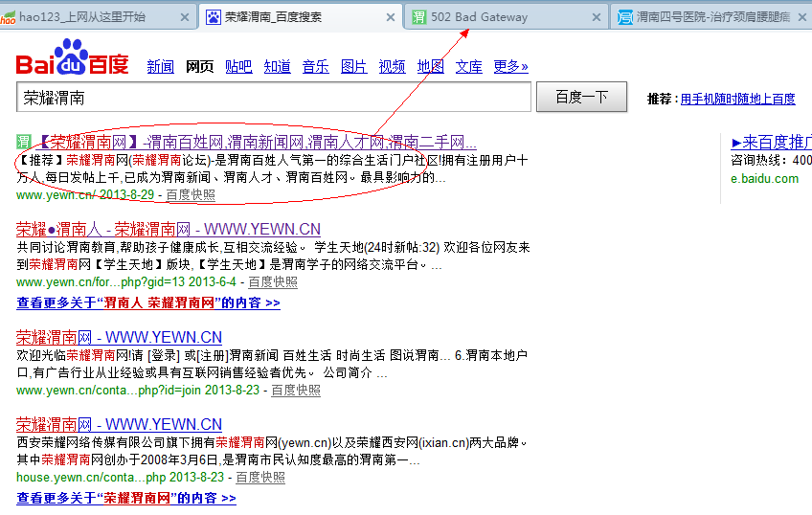Click the e.baidu.com green URL

point(764,179)
